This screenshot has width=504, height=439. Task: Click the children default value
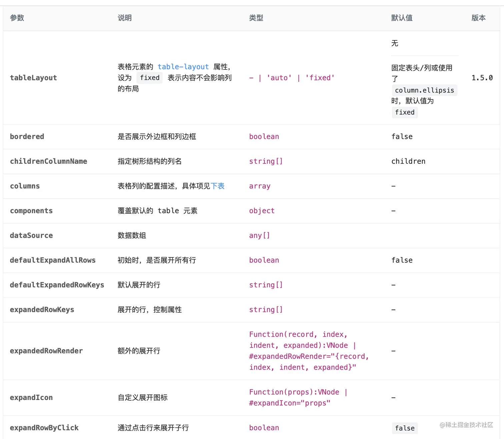[408, 161]
